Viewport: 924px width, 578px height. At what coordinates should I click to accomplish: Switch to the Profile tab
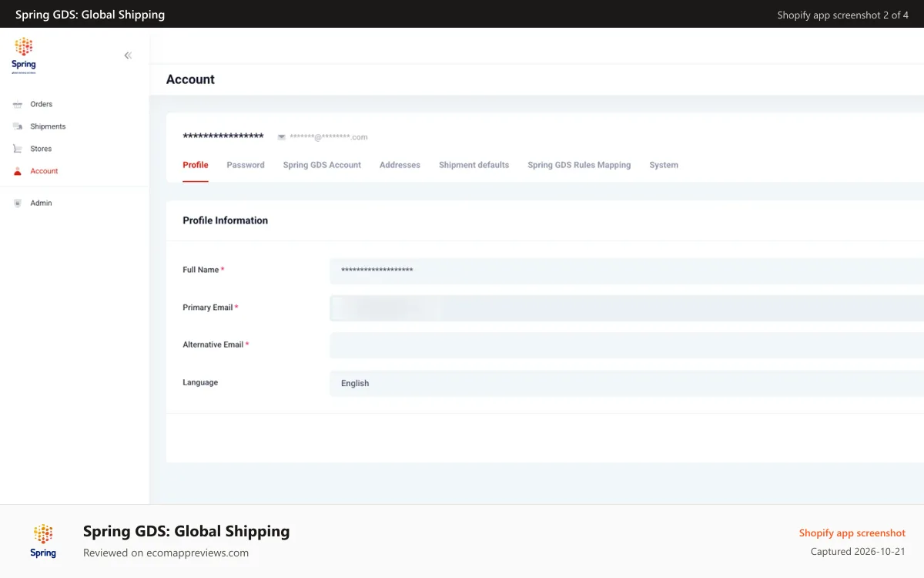(196, 165)
